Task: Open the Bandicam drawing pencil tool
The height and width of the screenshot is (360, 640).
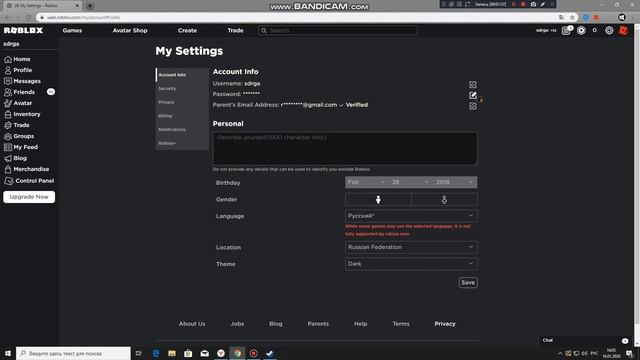Action: (542, 4)
